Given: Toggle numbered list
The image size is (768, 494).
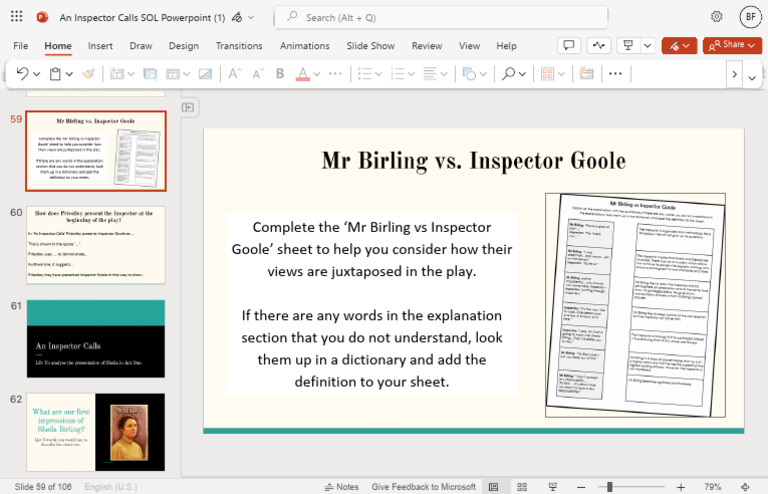Looking at the screenshot, I should (397, 74).
